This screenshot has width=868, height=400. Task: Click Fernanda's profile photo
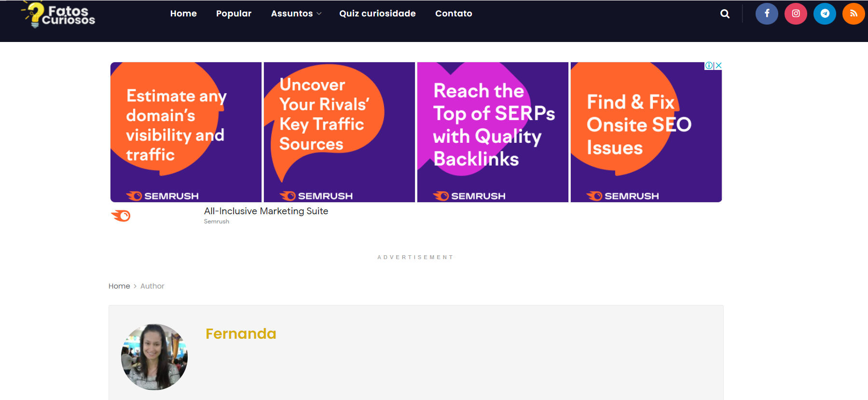pos(154,357)
